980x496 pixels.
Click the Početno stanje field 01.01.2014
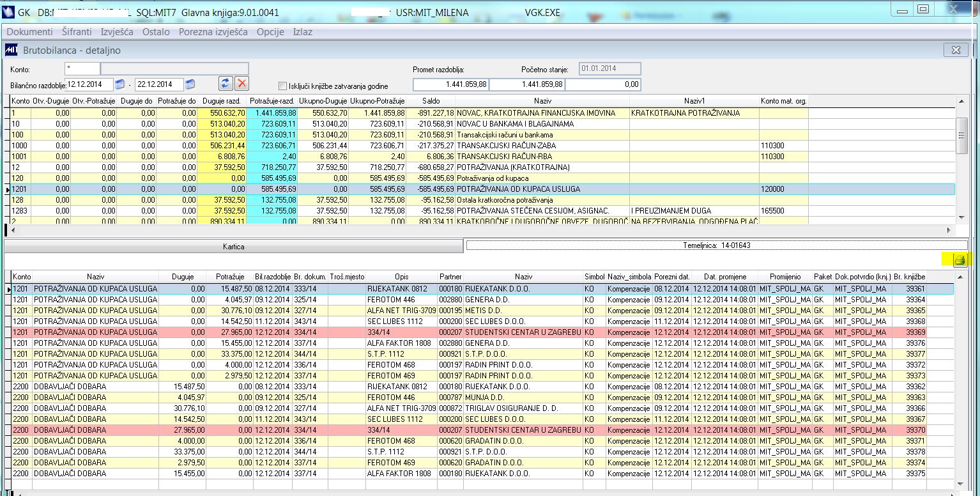pos(609,69)
